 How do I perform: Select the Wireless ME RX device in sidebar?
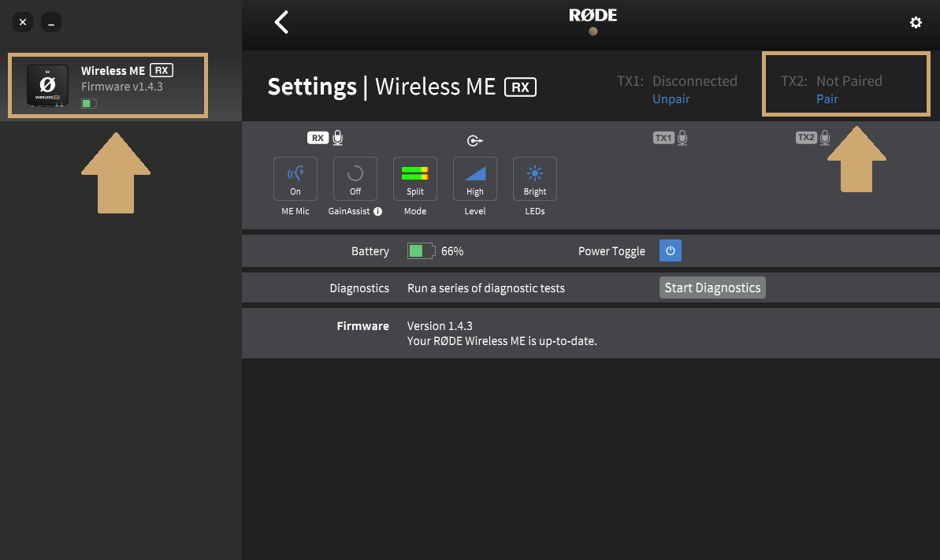tap(107, 86)
